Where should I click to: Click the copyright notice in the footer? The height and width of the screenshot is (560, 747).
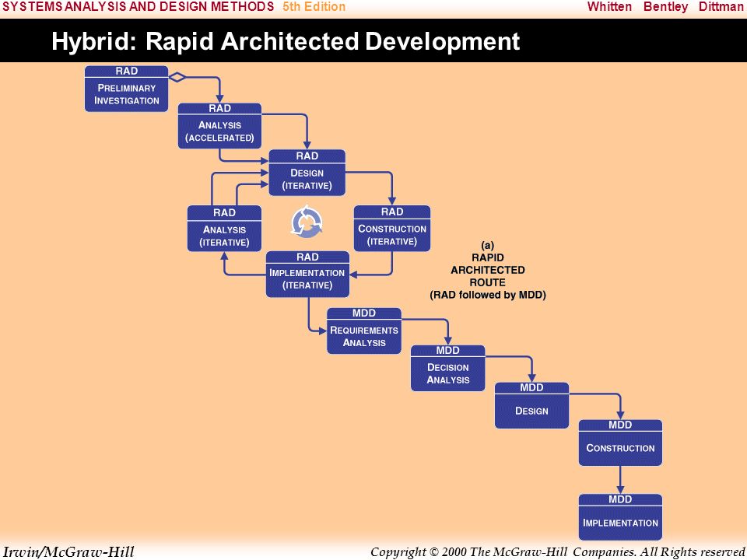557,552
